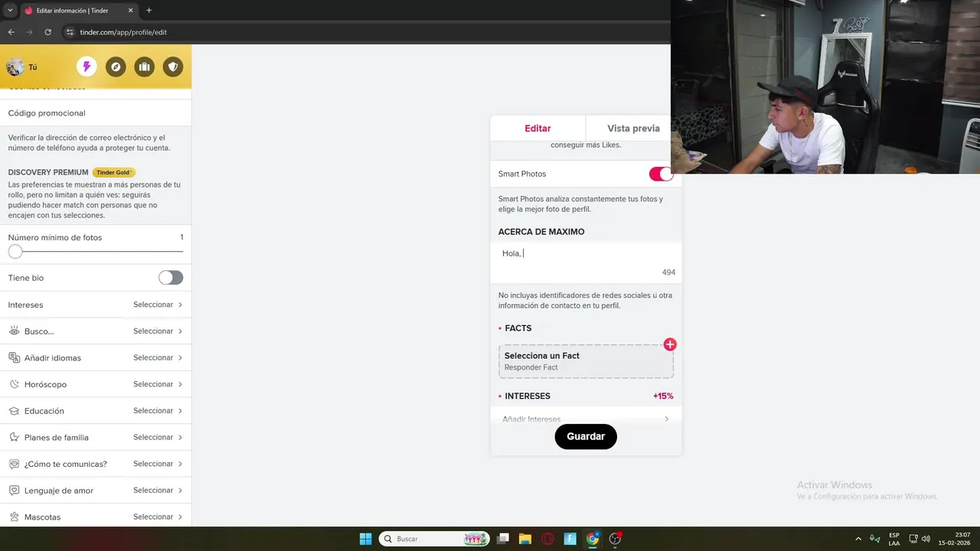Click the purple Boost lightning icon
This screenshot has height=551, width=980.
click(87, 67)
